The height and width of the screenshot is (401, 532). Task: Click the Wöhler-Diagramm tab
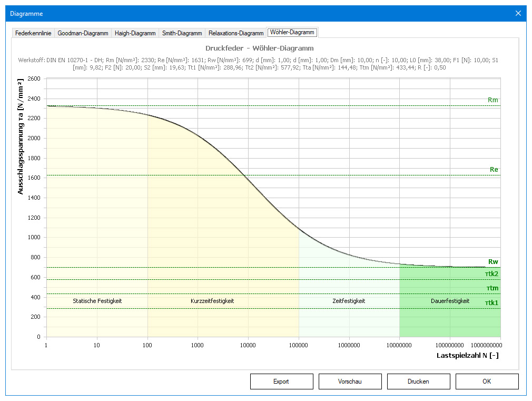pyautogui.click(x=292, y=33)
